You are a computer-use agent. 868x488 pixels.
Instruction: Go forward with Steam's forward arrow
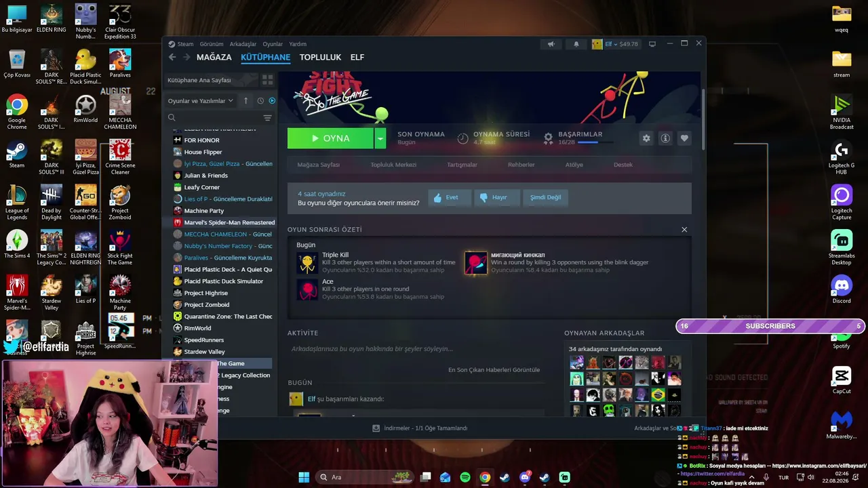click(185, 58)
